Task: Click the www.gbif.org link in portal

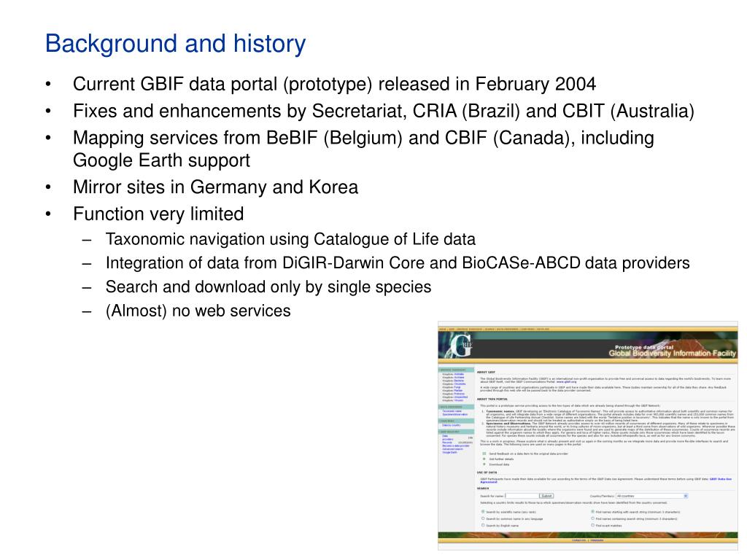Action: (566, 382)
